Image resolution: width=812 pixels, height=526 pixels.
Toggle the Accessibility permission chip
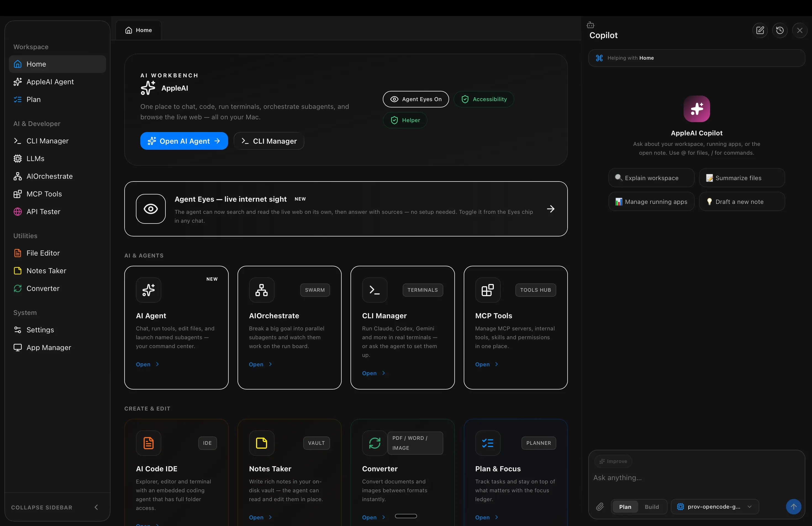tap(483, 99)
